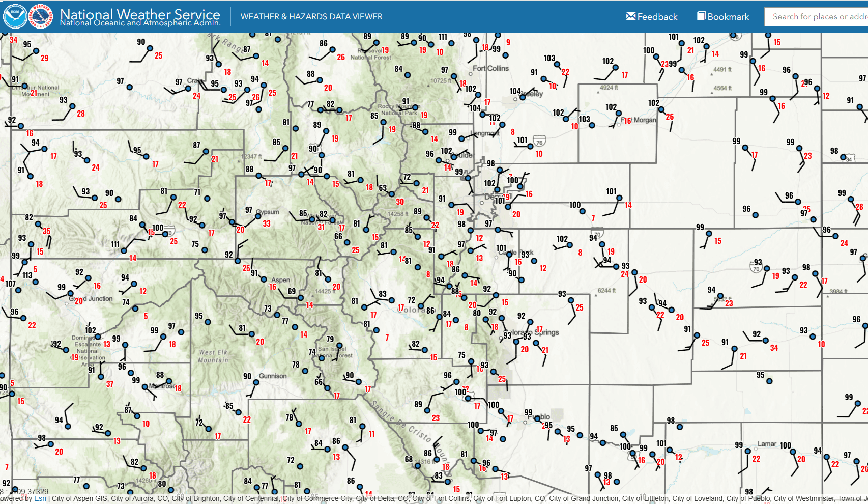Click the red wind gust value 30
This screenshot has height=504, width=868.
(400, 202)
